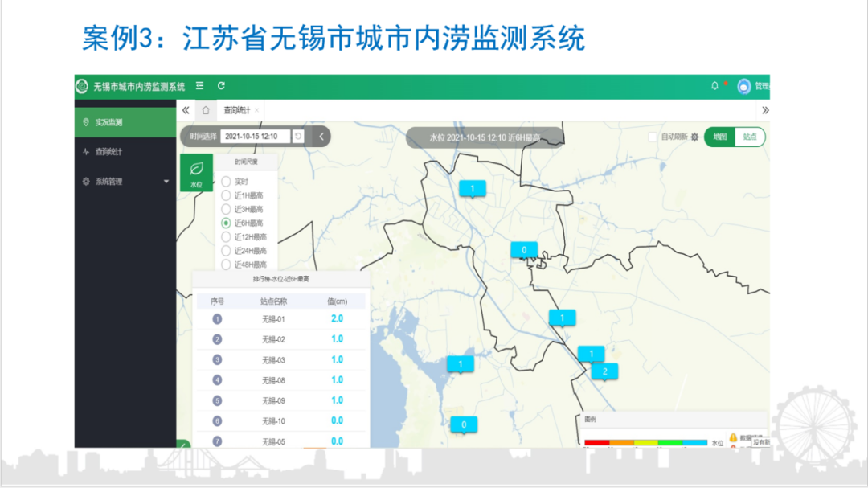Click station name 无锡-10
This screenshot has height=488, width=868.
[x=273, y=421]
